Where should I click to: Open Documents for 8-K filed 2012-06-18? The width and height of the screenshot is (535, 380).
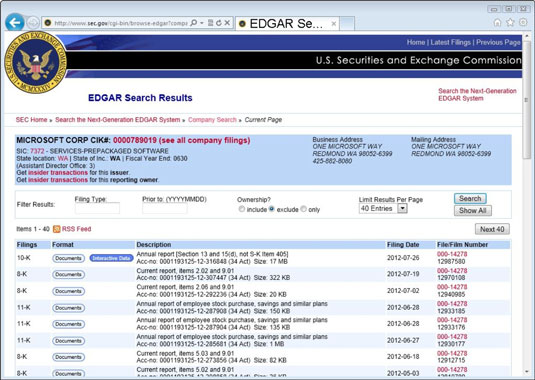69,357
